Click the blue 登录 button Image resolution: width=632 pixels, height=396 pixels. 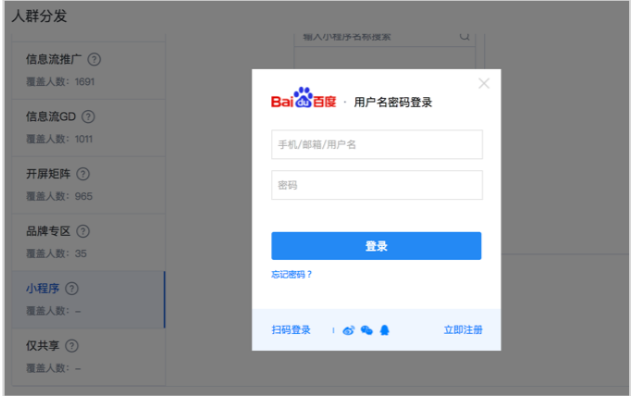click(376, 246)
